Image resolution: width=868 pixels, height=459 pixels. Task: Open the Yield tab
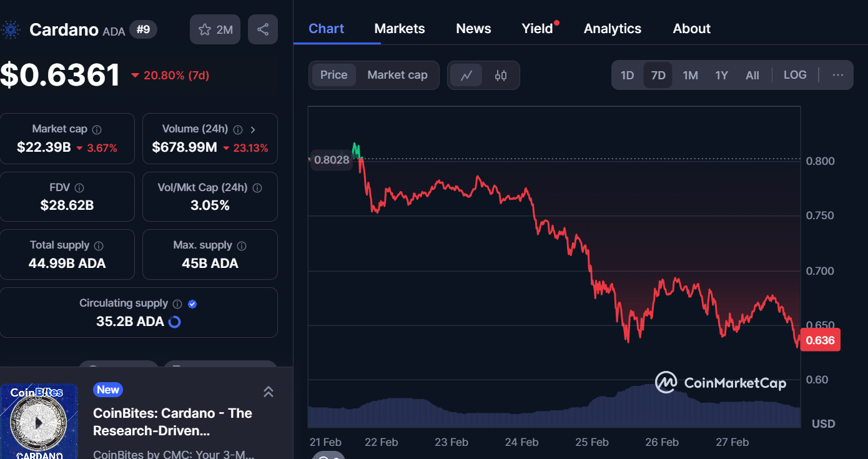coord(538,29)
